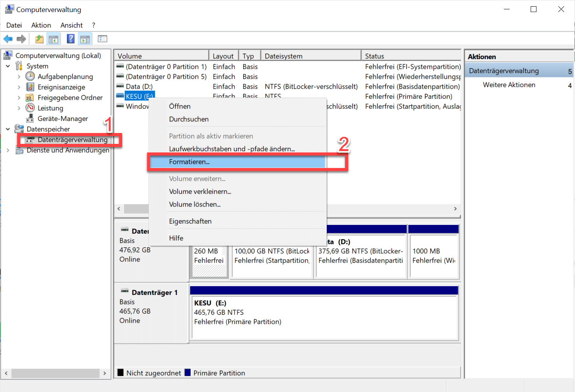Choose Volume löschen... in context menu
The width and height of the screenshot is (575, 392).
point(237,204)
